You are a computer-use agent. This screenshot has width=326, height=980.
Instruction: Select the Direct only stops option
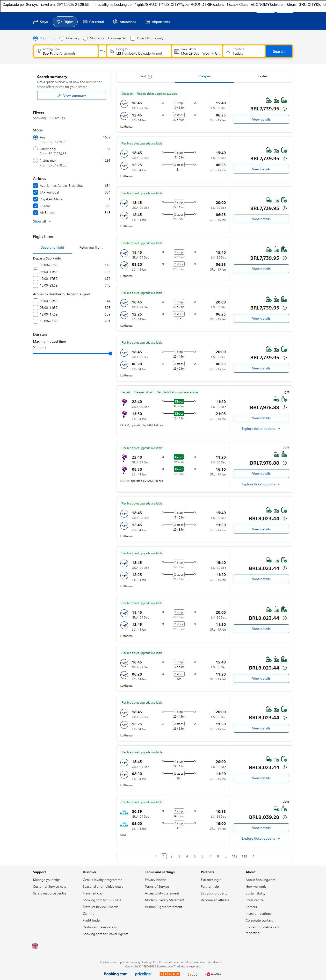pos(35,149)
